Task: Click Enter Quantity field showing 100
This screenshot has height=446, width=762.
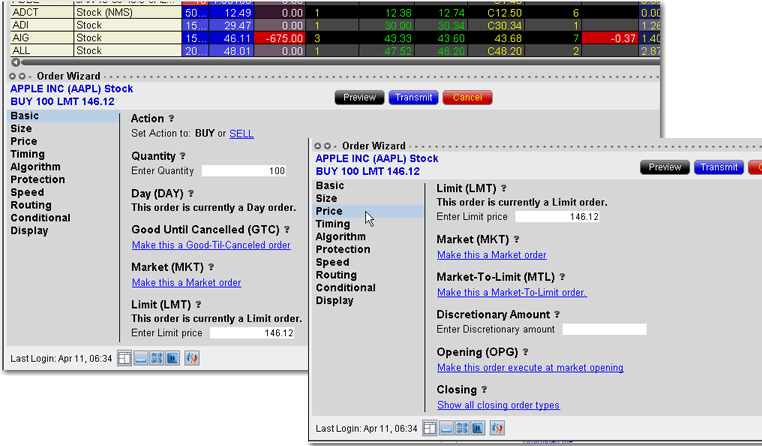Action: point(244,171)
